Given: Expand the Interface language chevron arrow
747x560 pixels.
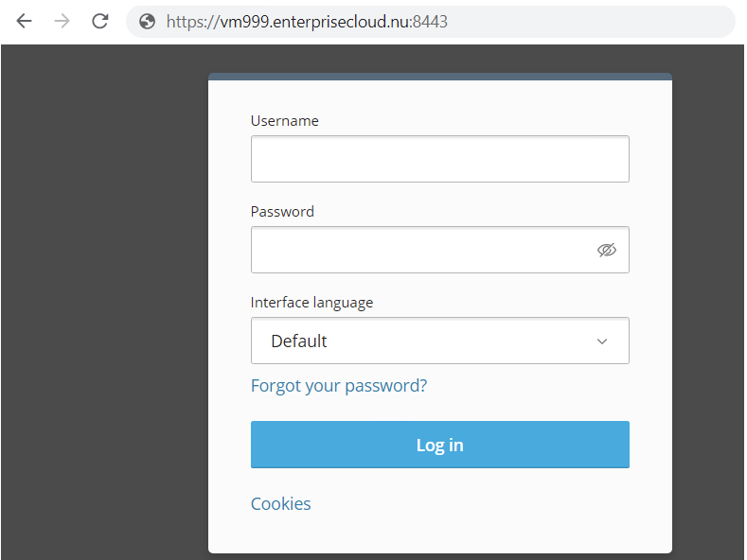Looking at the screenshot, I should pyautogui.click(x=602, y=341).
